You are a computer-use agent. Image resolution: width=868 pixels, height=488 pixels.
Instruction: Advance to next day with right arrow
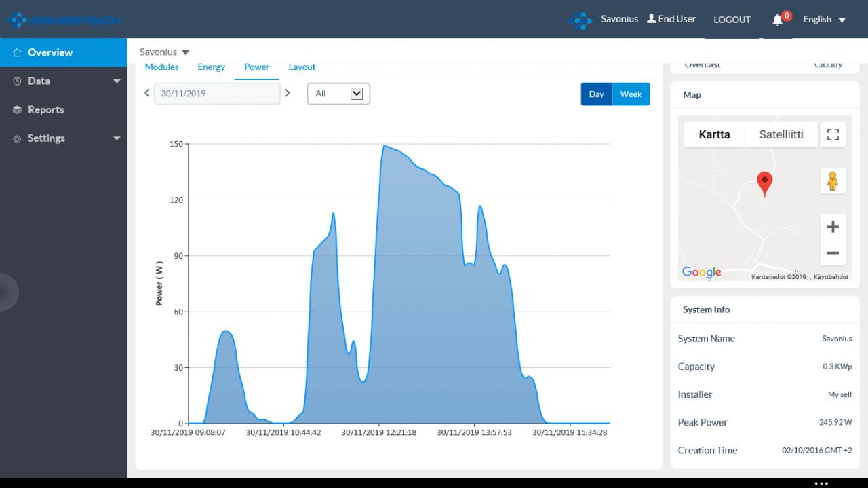pos(288,93)
